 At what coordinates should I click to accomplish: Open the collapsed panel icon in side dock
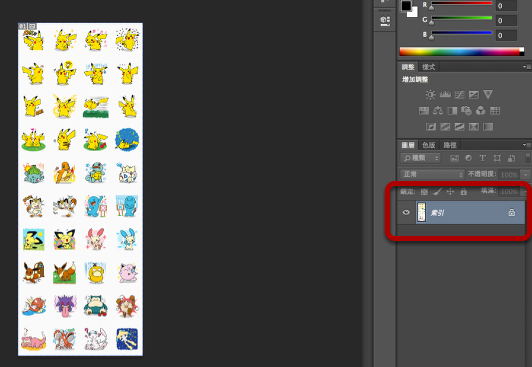(x=385, y=21)
